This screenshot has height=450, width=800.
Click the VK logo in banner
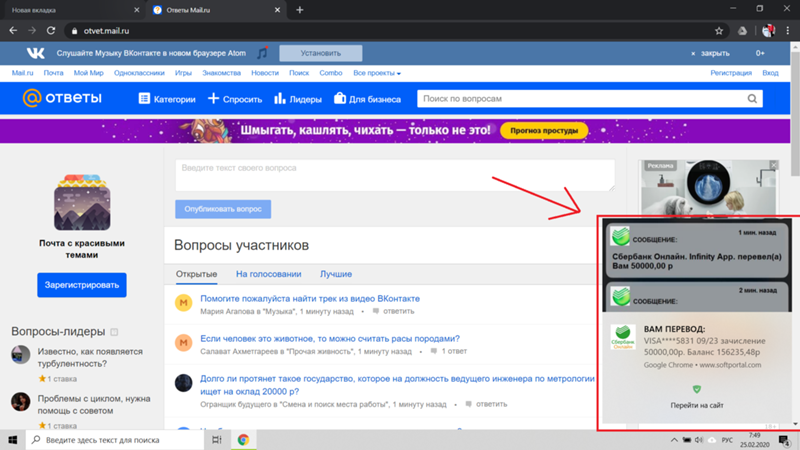pyautogui.click(x=36, y=53)
